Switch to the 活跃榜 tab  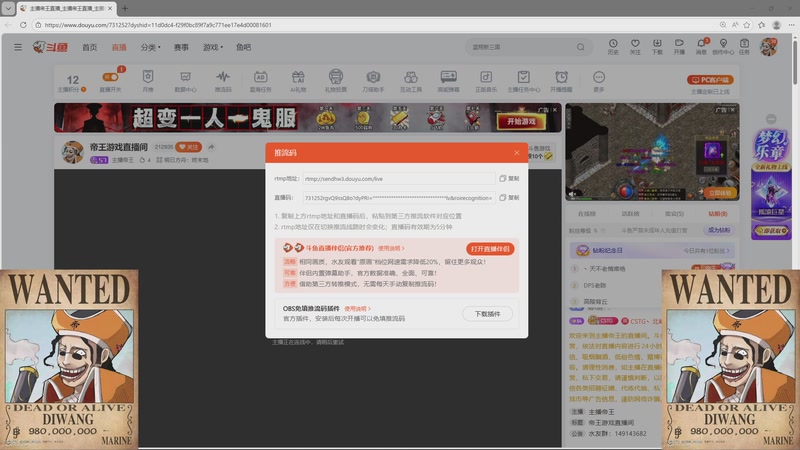click(x=631, y=214)
